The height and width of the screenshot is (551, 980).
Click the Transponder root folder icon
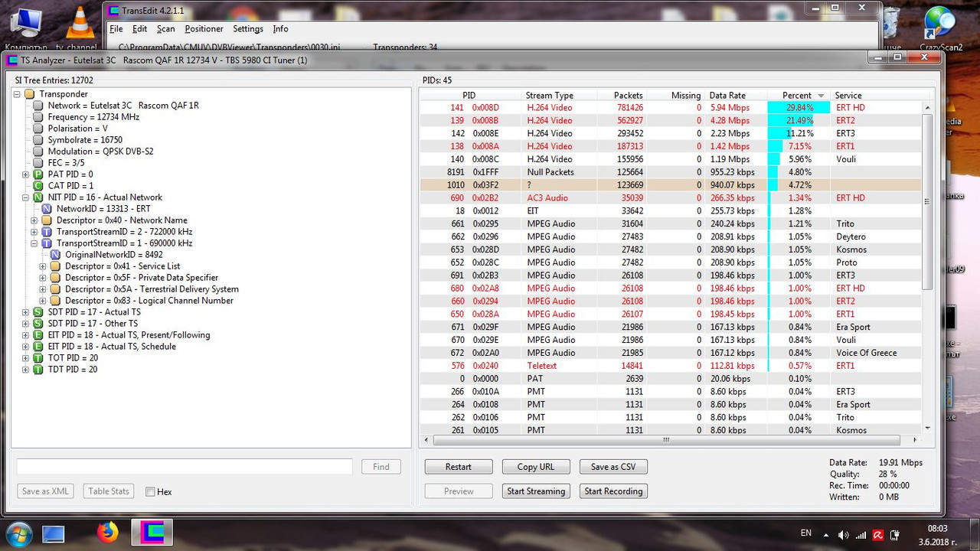click(30, 94)
